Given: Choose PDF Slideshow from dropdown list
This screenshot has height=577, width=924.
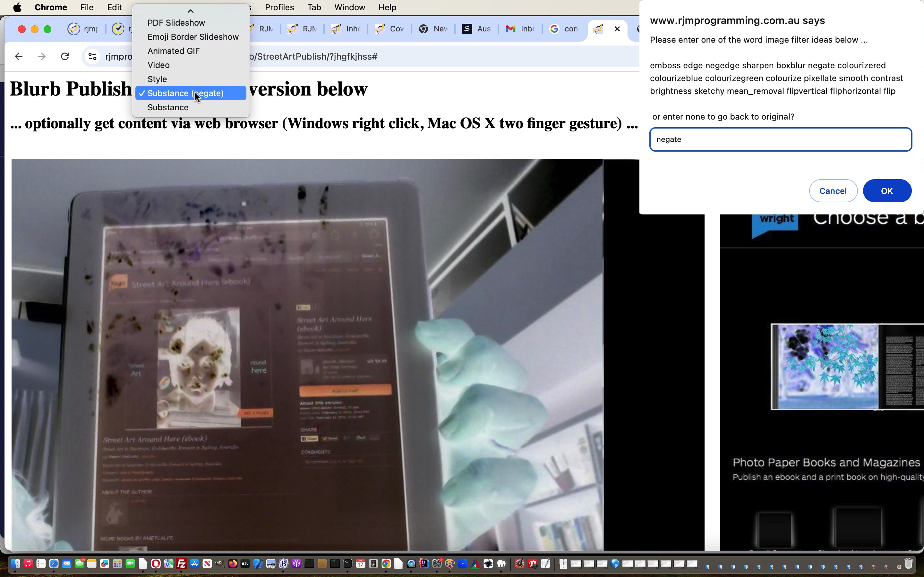Looking at the screenshot, I should pos(176,23).
